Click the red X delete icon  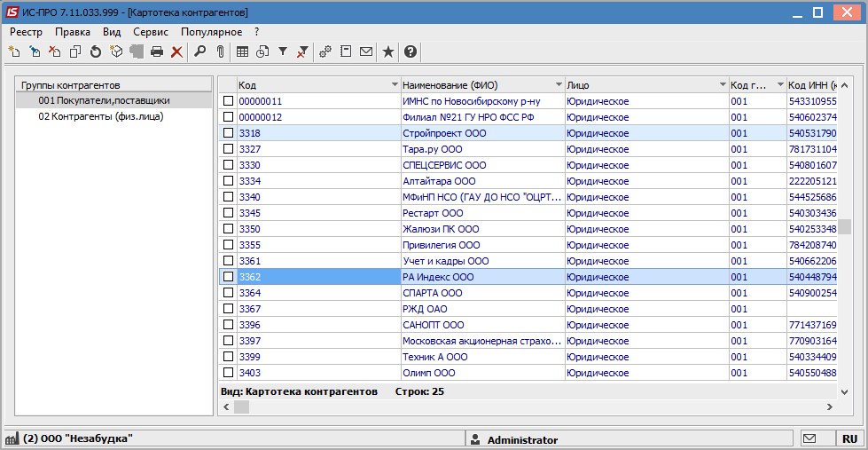[x=176, y=52]
